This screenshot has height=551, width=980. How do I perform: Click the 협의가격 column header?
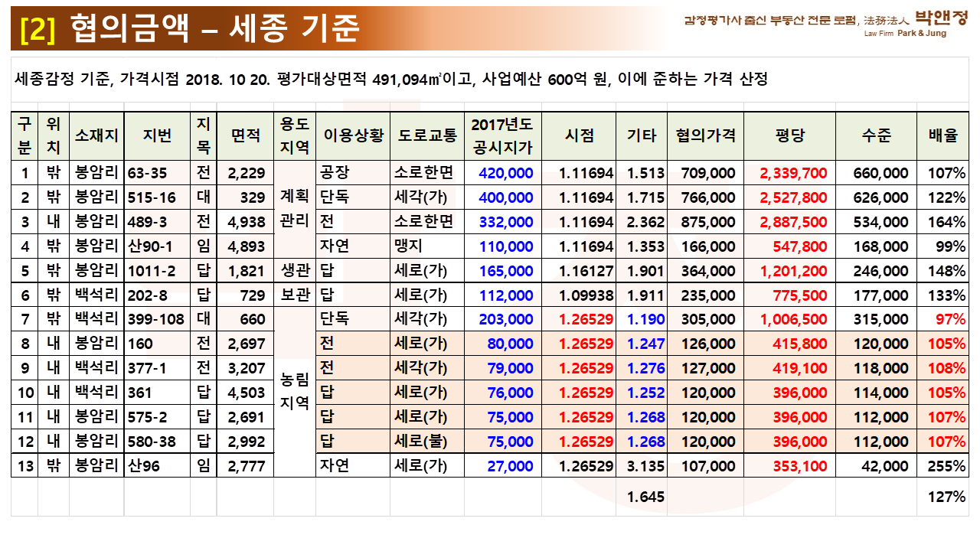pos(705,135)
